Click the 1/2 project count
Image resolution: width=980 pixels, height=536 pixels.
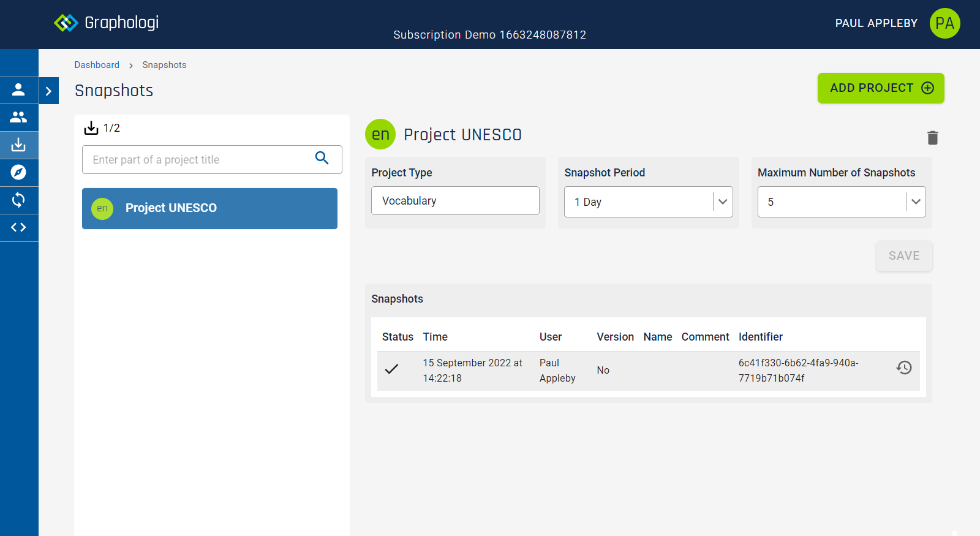point(111,128)
